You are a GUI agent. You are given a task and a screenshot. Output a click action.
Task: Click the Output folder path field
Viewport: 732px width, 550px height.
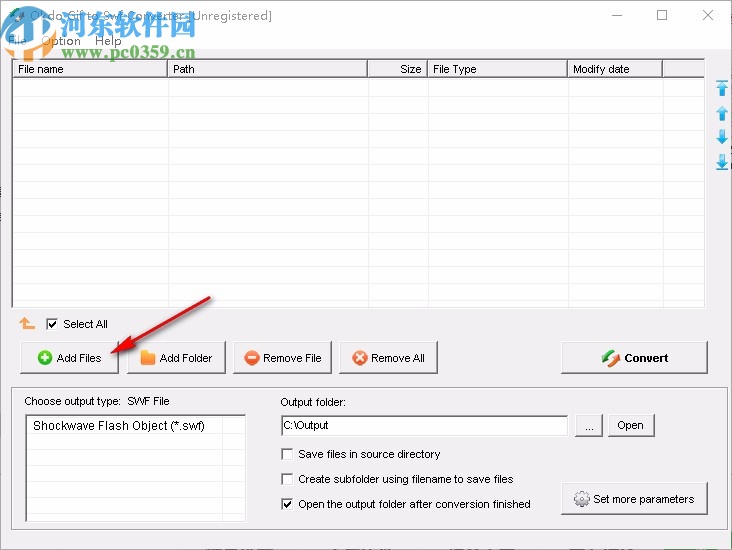point(424,425)
